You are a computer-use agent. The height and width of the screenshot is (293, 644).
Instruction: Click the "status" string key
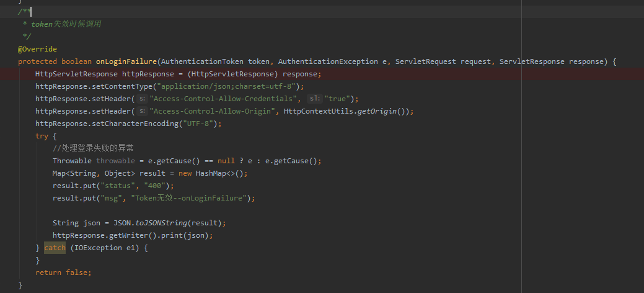point(118,186)
